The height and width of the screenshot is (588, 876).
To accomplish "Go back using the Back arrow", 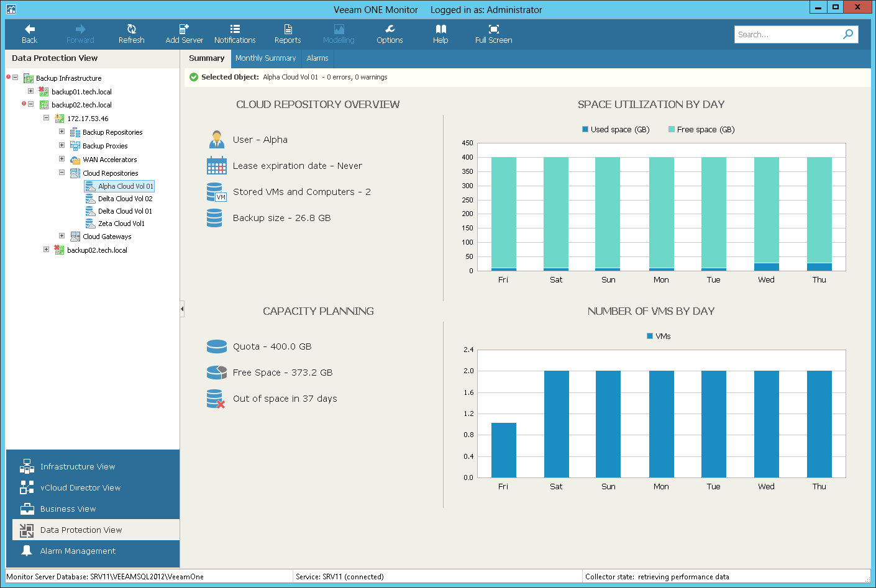I will (x=29, y=34).
